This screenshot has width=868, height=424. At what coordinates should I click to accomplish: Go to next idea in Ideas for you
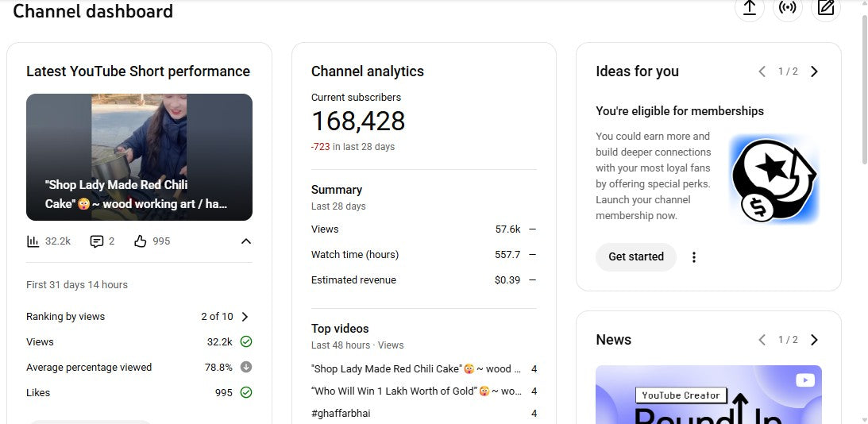click(x=814, y=71)
